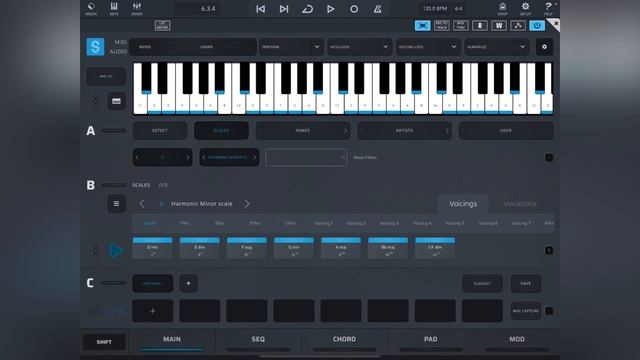This screenshot has height=360, width=640.
Task: Click the transport record button
Action: click(354, 9)
